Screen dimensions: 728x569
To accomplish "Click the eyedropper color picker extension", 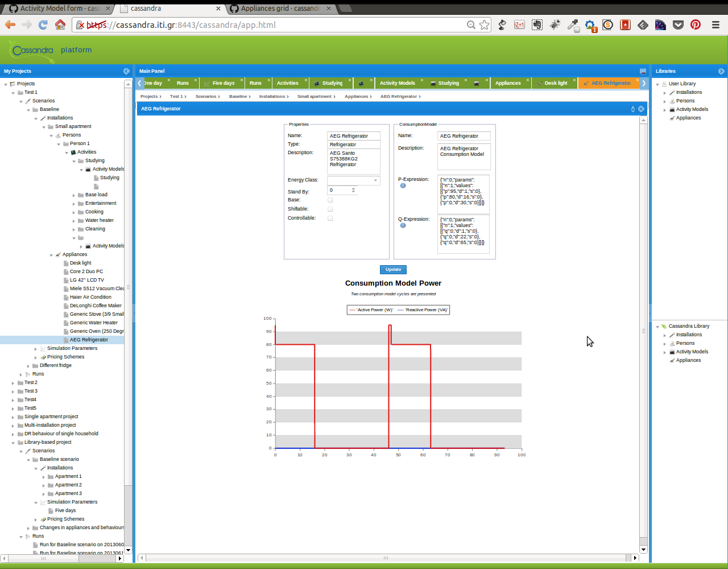I will (x=573, y=24).
